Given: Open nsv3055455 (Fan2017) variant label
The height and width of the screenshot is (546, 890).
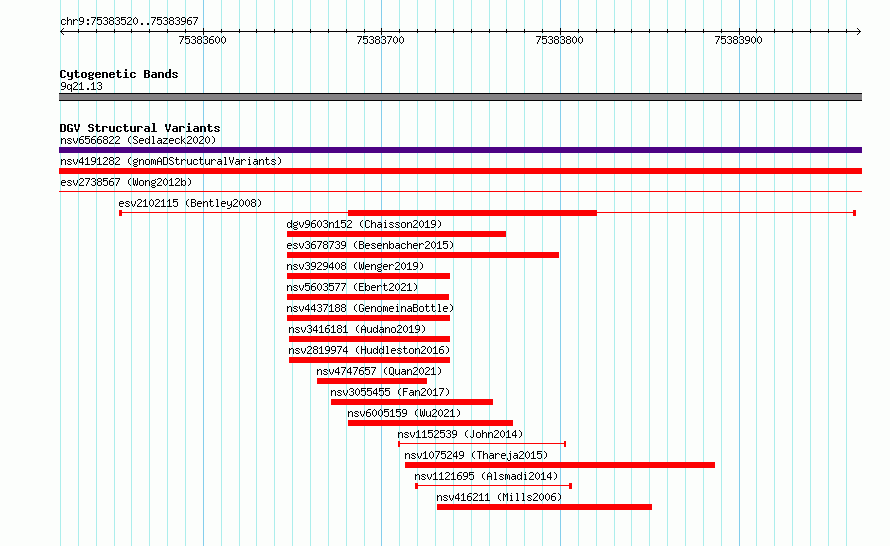Looking at the screenshot, I should pos(390,392).
